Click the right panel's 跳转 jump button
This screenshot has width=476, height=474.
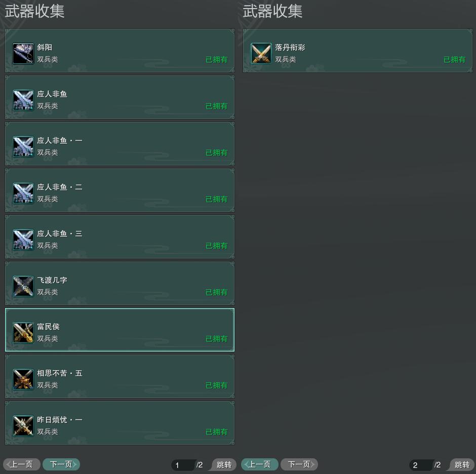click(462, 464)
